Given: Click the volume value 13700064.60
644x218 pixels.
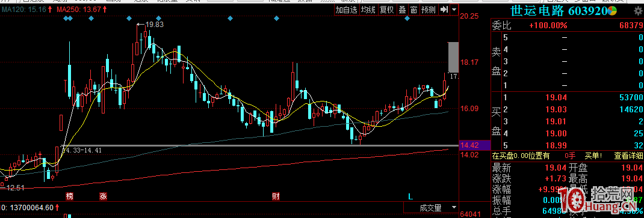Looking at the screenshot, I should 32,208.
